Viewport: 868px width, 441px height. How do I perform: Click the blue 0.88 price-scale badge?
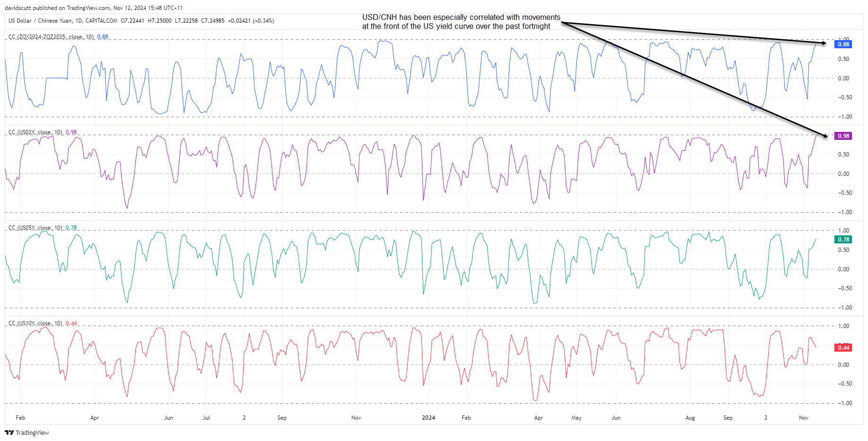coord(843,44)
